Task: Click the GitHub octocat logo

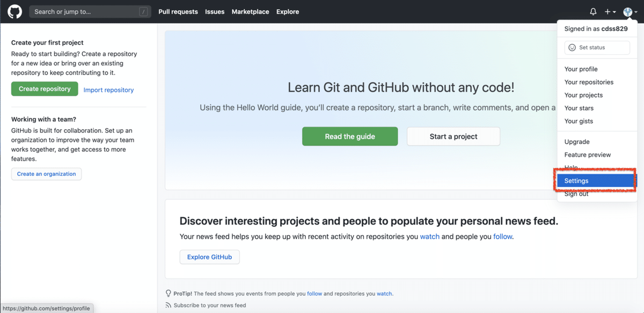Action: click(x=15, y=11)
